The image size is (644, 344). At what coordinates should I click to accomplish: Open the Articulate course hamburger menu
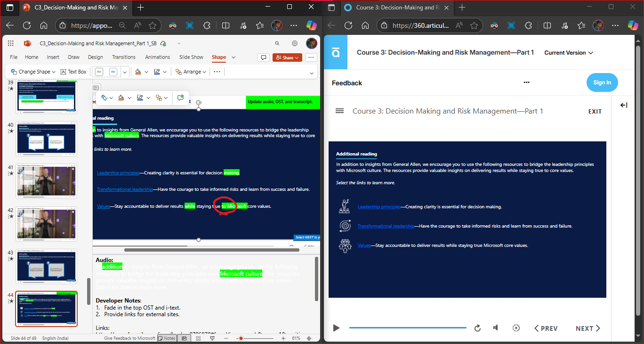tap(339, 111)
